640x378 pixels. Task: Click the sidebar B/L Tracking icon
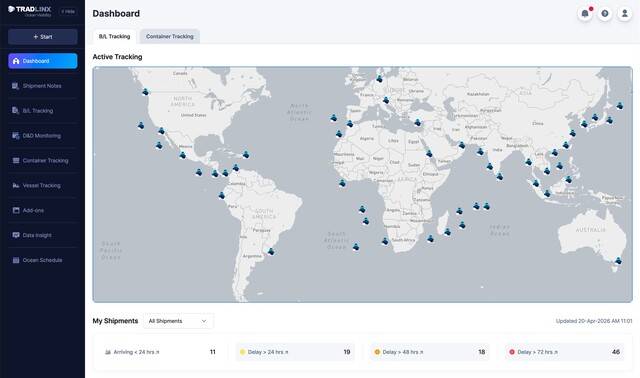(x=16, y=111)
